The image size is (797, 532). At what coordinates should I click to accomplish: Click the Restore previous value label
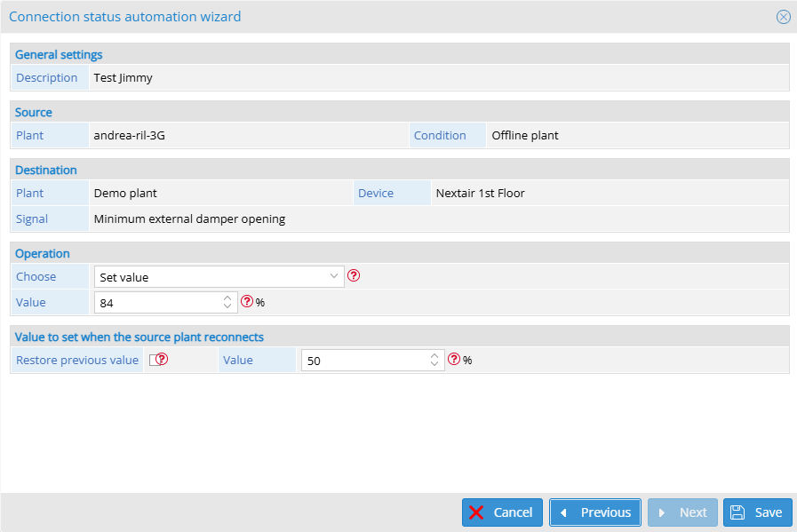(77, 361)
